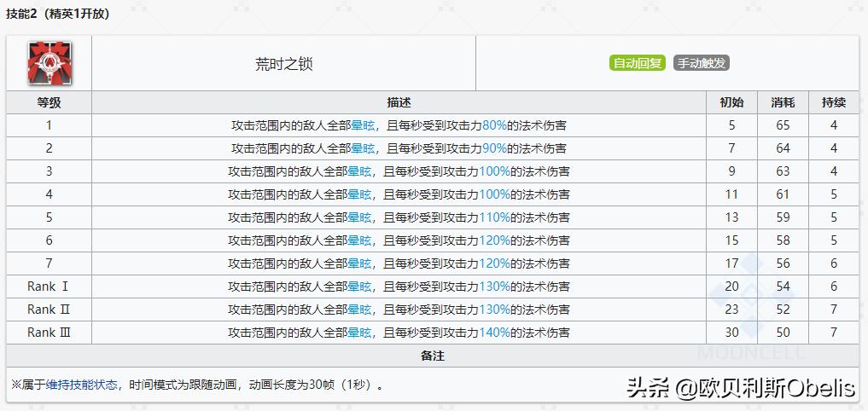
Task: Click the initial value 15 in level 6 row
Action: coord(731,240)
